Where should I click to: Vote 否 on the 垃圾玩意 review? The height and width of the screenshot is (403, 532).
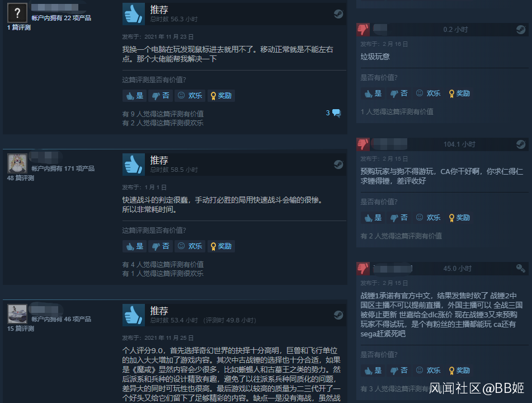coord(399,93)
